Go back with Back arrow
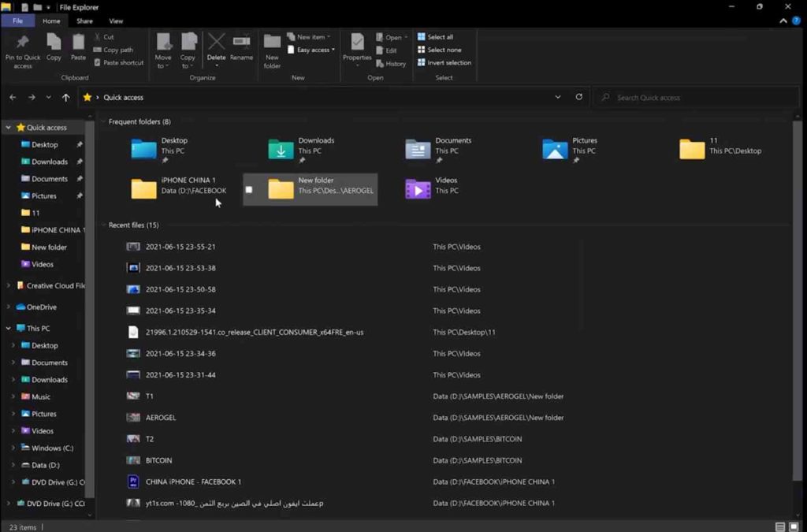 (x=13, y=97)
